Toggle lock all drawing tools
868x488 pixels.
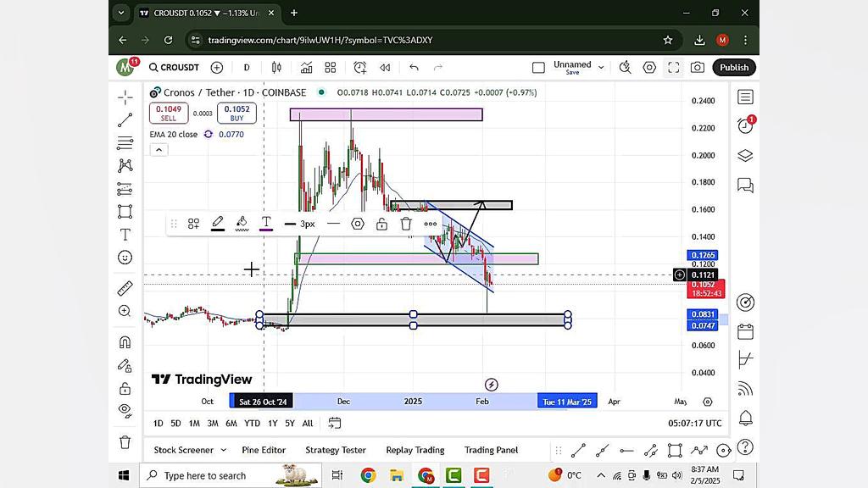(x=125, y=388)
